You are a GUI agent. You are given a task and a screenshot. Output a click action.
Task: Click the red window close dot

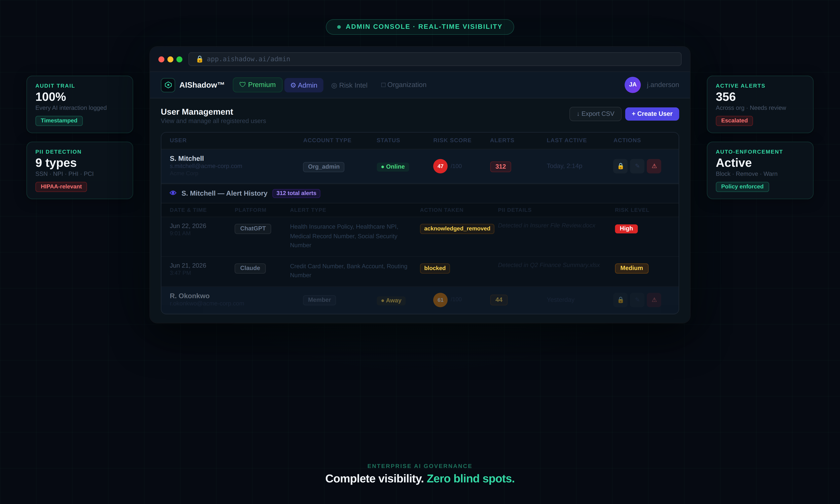(161, 59)
